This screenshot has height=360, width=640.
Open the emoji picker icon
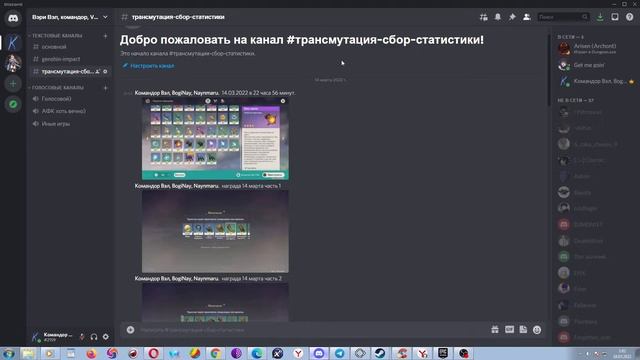537,330
